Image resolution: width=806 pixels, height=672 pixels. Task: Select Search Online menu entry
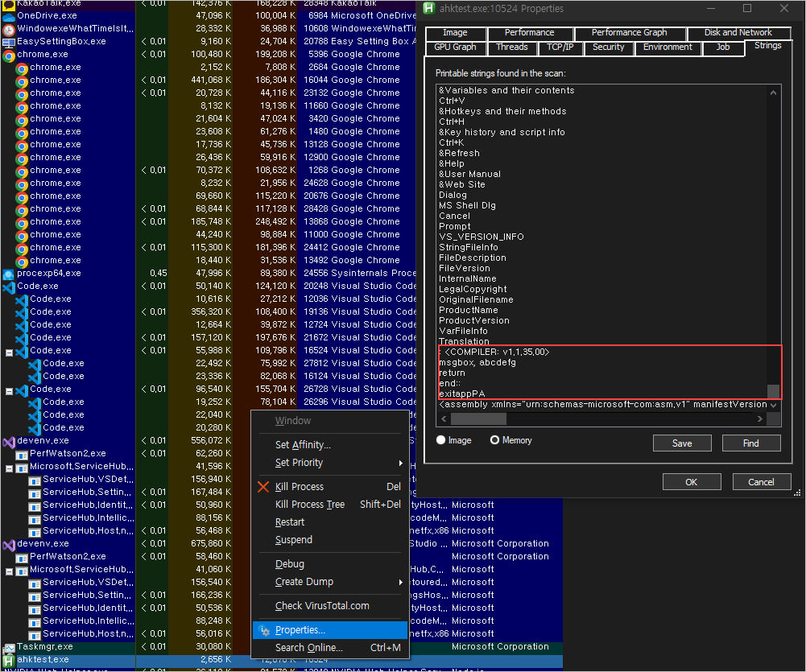[x=329, y=648]
